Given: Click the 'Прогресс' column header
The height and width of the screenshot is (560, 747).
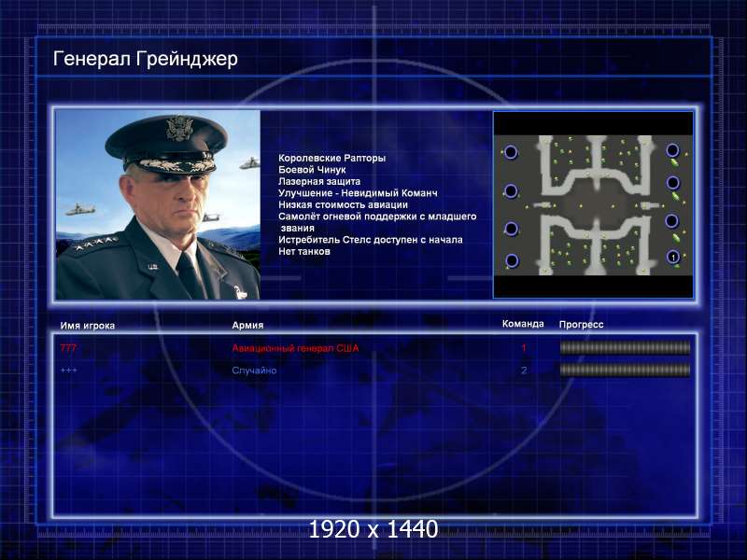Looking at the screenshot, I should [x=581, y=324].
